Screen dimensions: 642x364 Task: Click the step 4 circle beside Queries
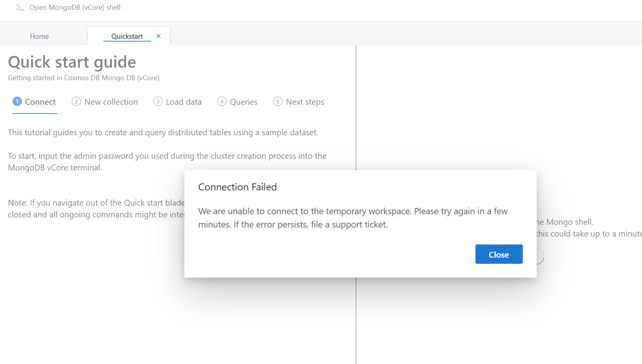pos(222,101)
